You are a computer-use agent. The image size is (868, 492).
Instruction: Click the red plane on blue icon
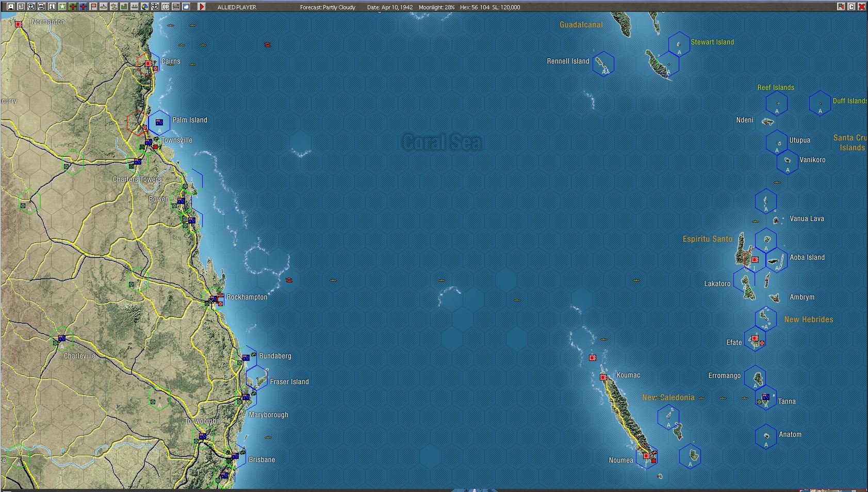click(83, 7)
